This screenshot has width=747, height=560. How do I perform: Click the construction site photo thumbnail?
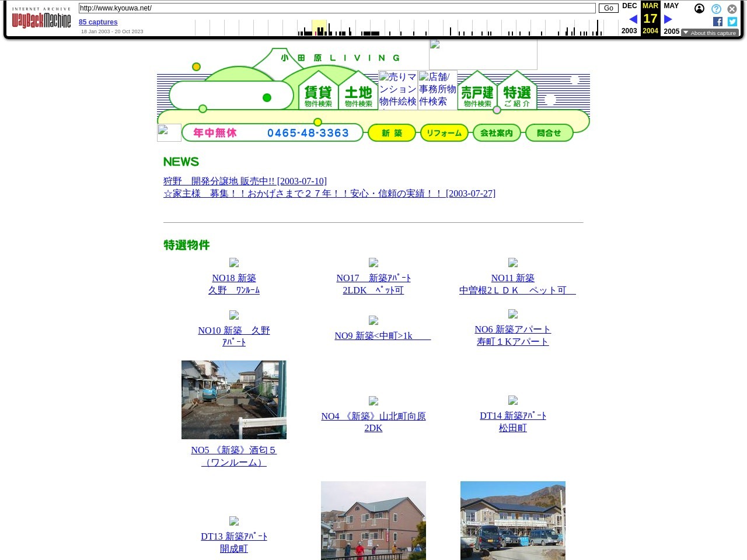(234, 400)
